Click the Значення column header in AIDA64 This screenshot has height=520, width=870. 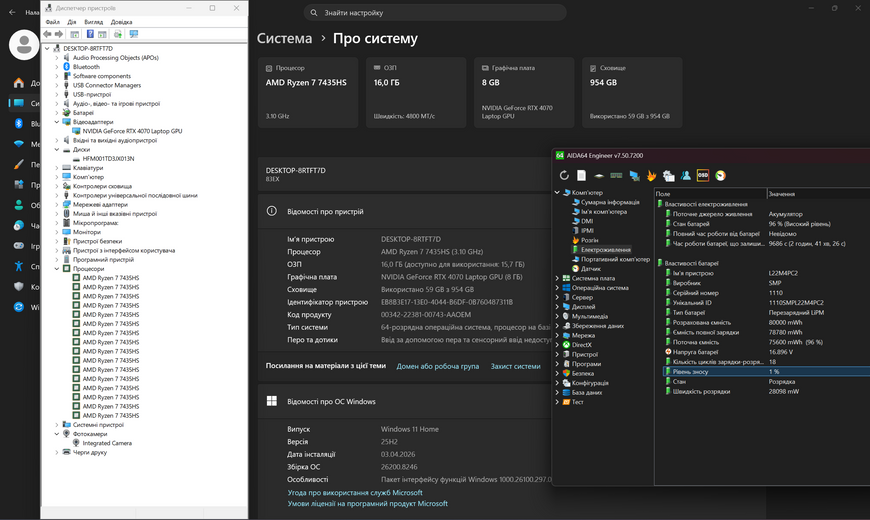(x=818, y=194)
